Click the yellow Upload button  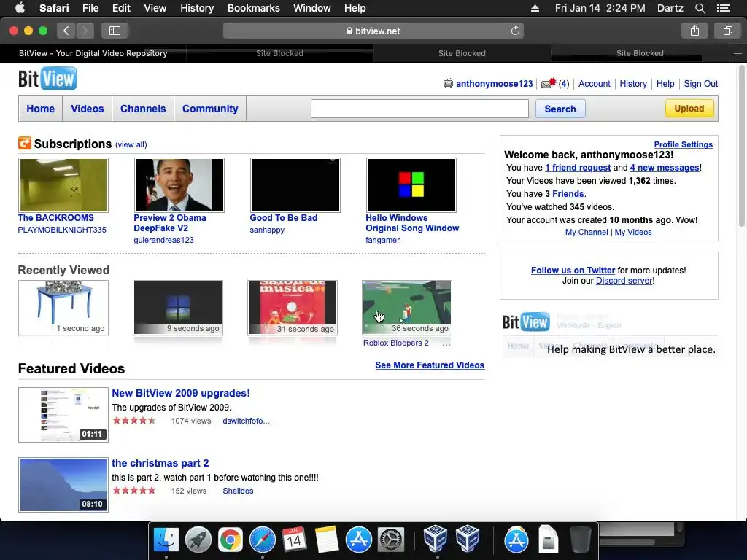point(689,109)
